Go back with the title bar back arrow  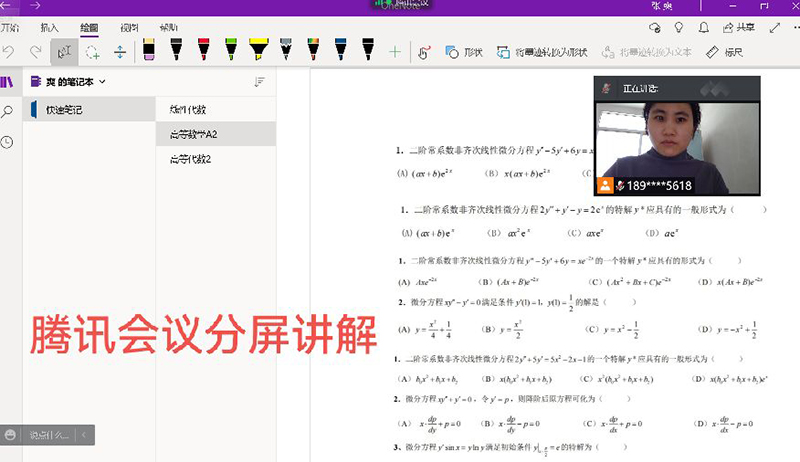(x=5, y=6)
